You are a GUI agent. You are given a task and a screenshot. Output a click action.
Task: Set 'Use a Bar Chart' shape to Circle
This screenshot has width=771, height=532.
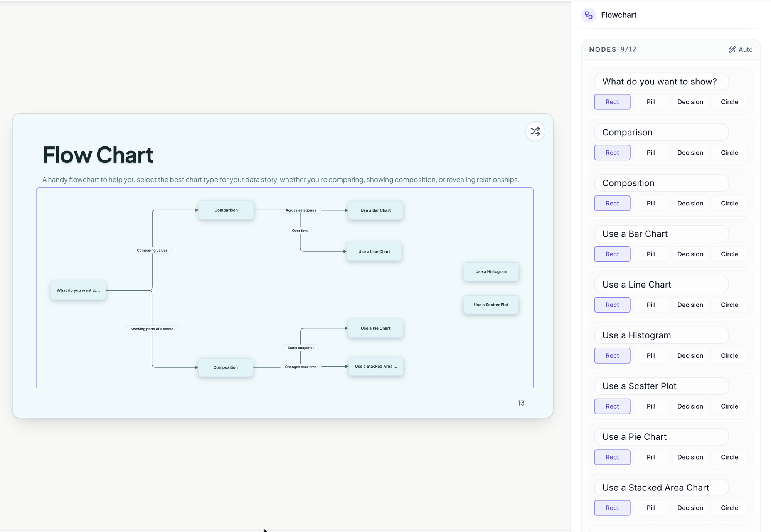point(729,254)
